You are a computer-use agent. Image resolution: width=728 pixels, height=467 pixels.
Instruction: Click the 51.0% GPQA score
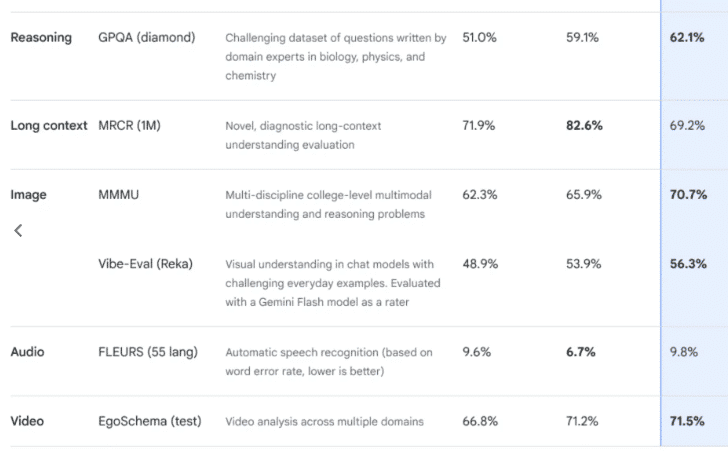pos(479,38)
